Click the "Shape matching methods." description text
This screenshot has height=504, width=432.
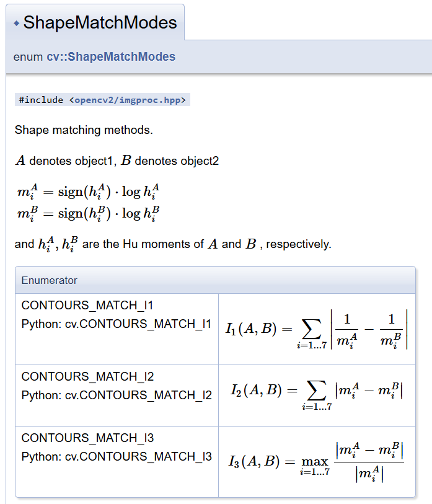(84, 130)
